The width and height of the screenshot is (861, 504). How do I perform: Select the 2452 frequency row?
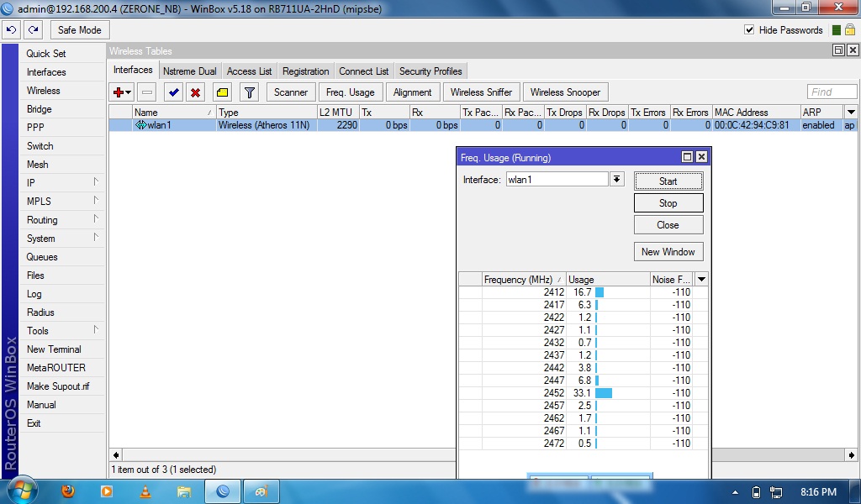(584, 392)
